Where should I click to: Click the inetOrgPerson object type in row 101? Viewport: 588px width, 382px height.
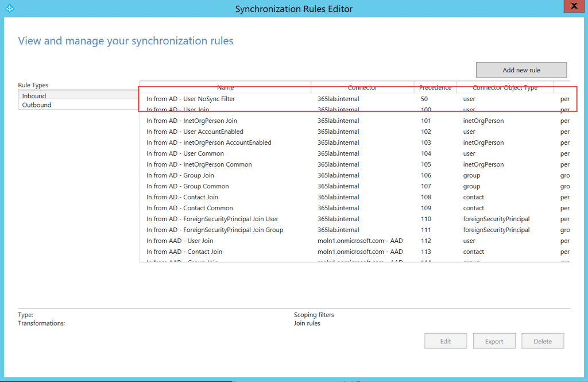[483, 121]
